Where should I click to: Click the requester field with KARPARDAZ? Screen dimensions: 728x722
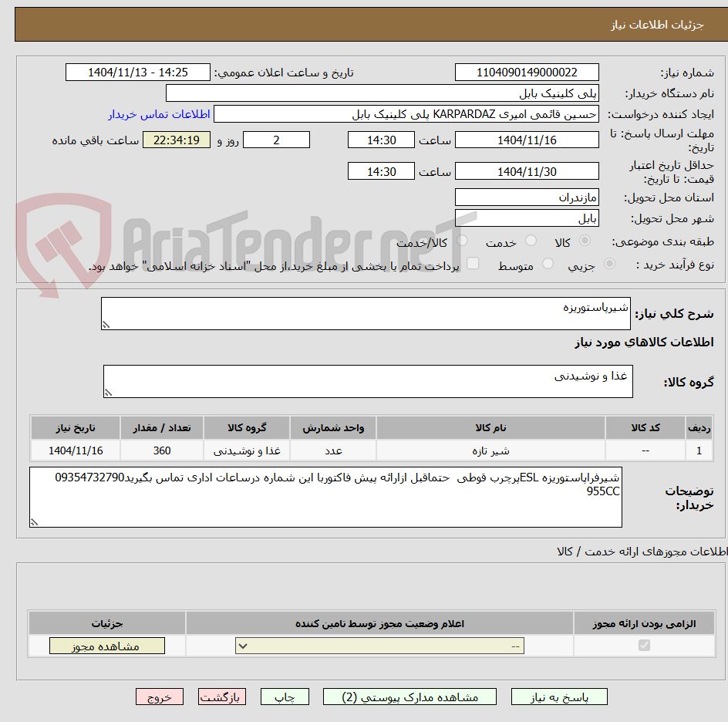coord(406,114)
